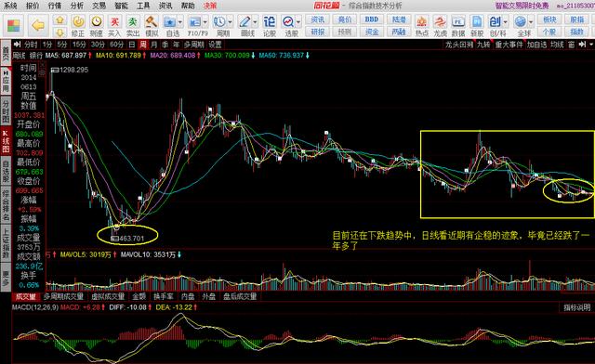Open the 数据 PE data icon
Image resolution: width=595 pixels, height=364 pixels.
(458, 26)
